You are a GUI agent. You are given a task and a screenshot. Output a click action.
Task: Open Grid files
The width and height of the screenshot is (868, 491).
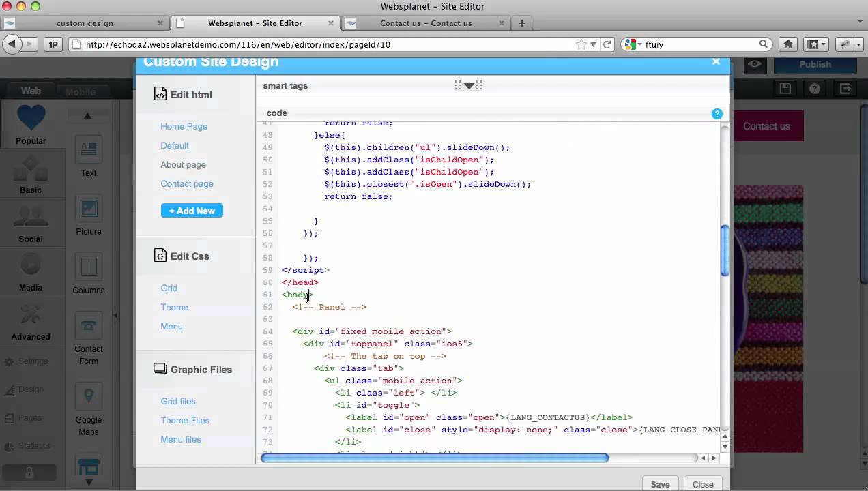[x=178, y=401]
